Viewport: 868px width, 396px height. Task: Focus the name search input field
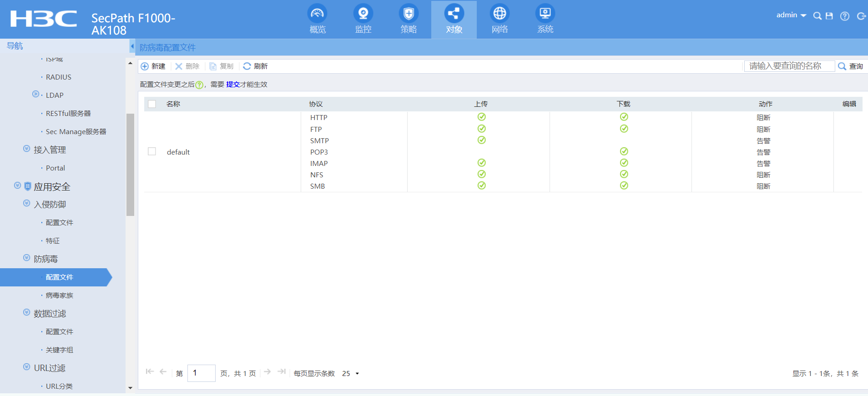[x=789, y=66]
